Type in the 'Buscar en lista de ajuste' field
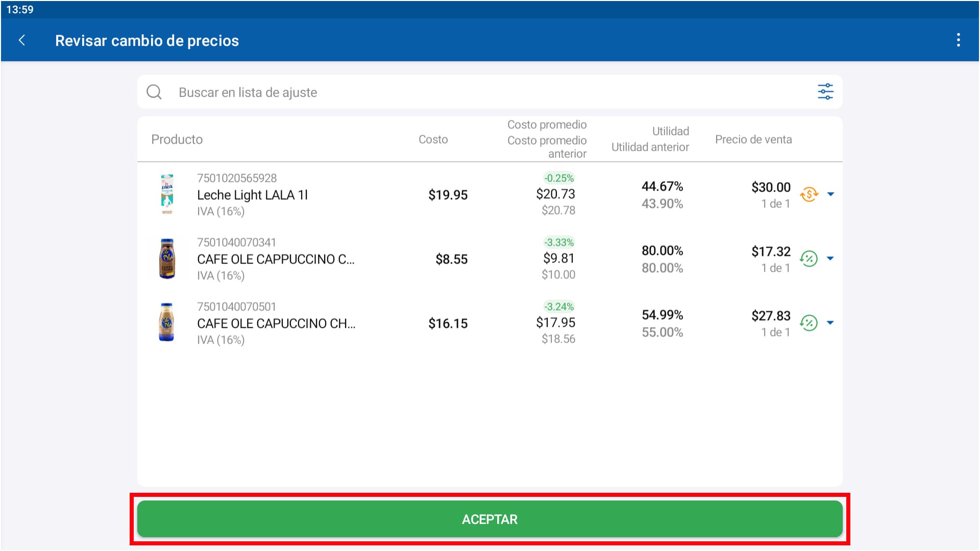Image resolution: width=980 pixels, height=551 pixels. click(x=459, y=92)
